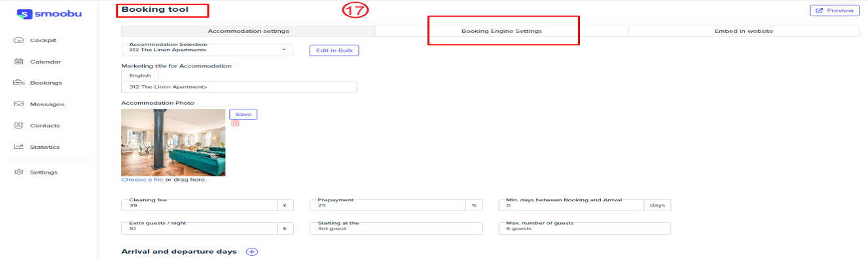868x259 pixels.
Task: Open the Starting at the guest dropdown
Action: [x=396, y=229]
